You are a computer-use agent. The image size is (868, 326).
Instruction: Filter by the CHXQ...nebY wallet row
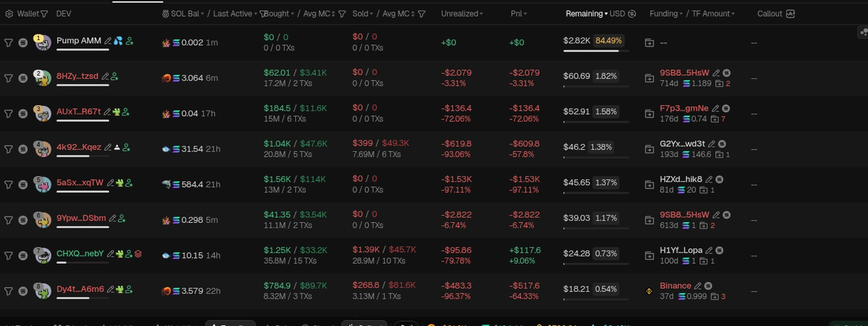tap(8, 255)
